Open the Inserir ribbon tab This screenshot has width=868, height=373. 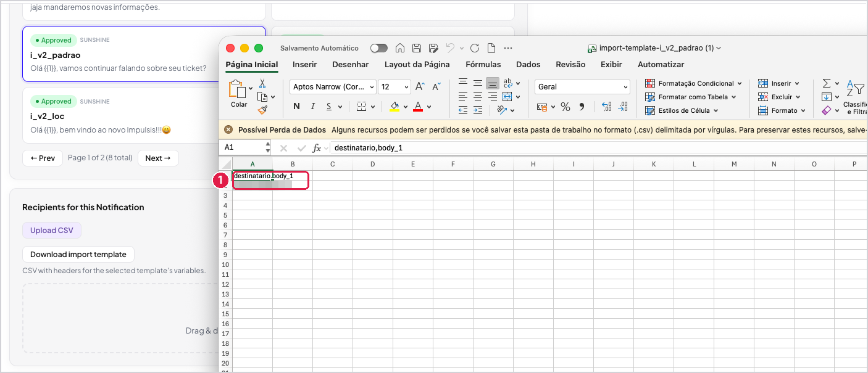pos(305,65)
